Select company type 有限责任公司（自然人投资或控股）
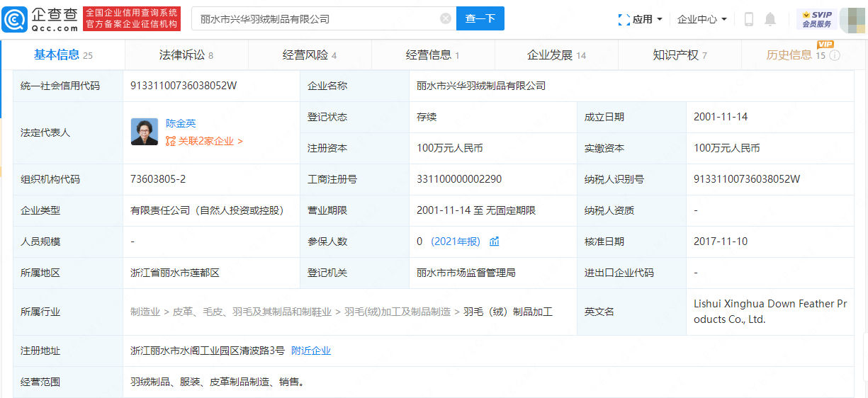The image size is (868, 398). pyautogui.click(x=208, y=210)
